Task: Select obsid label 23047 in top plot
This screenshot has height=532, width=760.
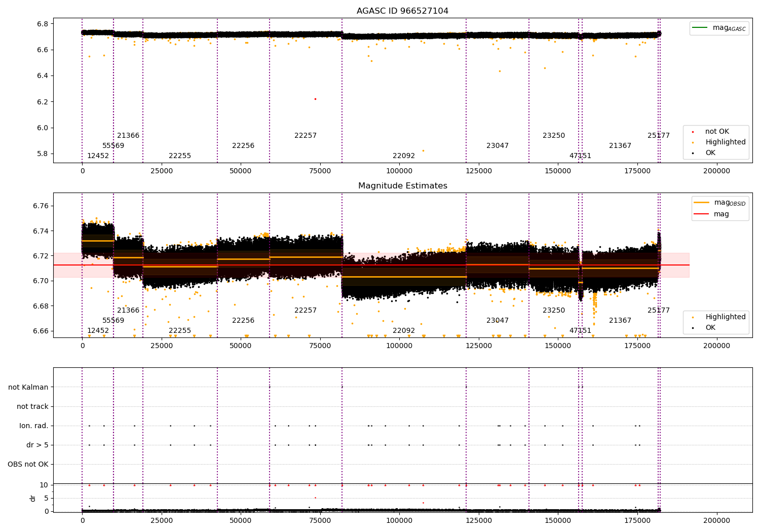Action: 498,146
